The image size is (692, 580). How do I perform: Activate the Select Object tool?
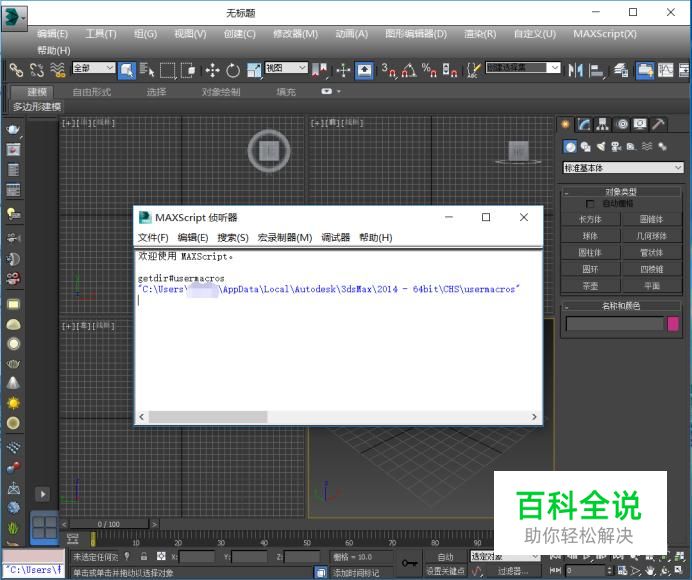(127, 70)
